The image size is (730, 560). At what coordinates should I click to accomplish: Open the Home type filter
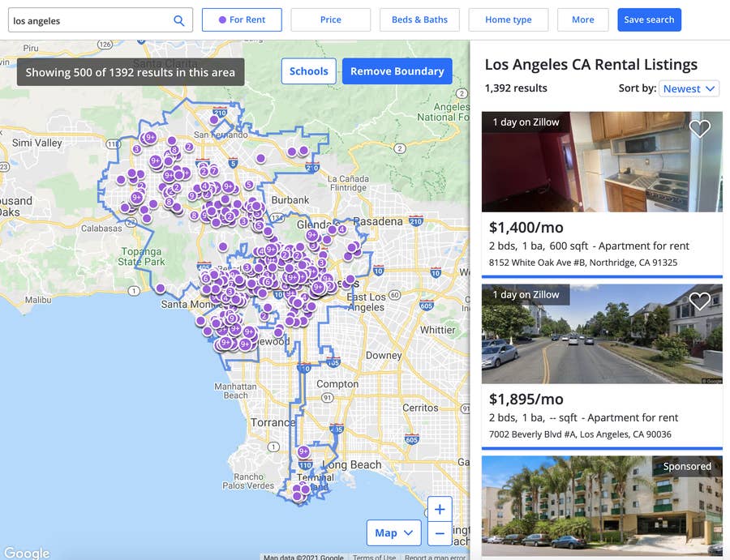click(509, 19)
